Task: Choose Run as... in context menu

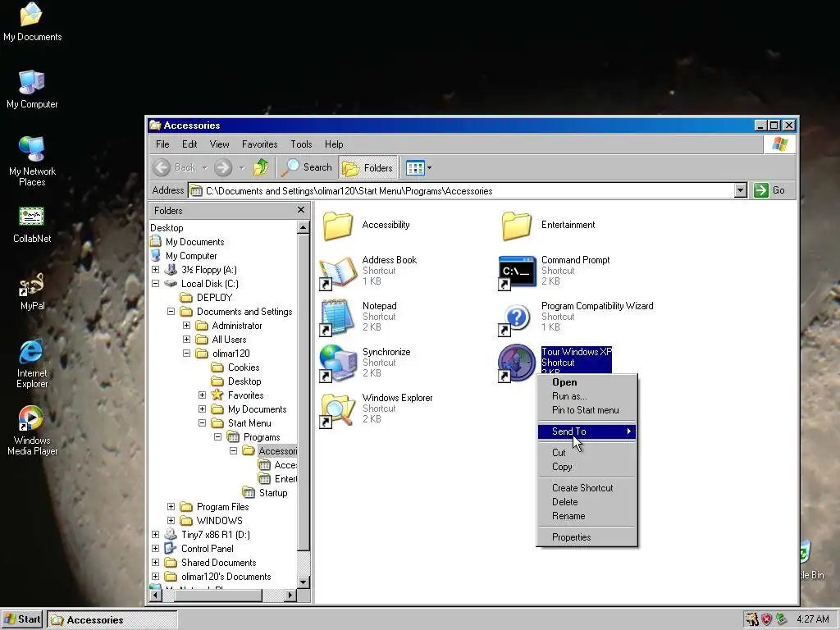Action: pyautogui.click(x=587, y=396)
